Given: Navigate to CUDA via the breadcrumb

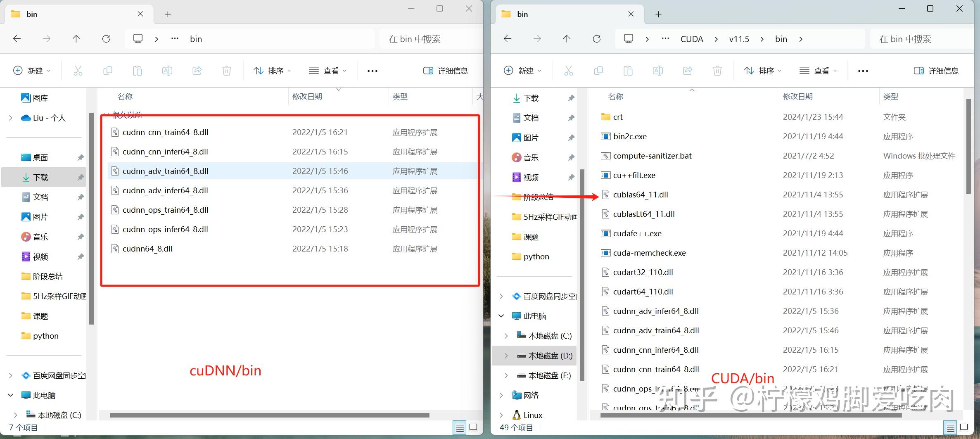Looking at the screenshot, I should (x=692, y=38).
